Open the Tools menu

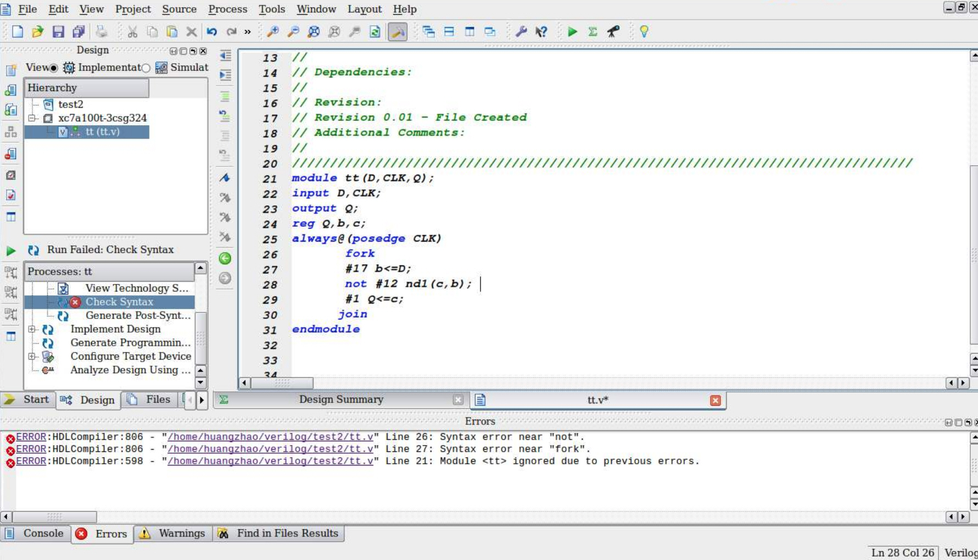272,9
